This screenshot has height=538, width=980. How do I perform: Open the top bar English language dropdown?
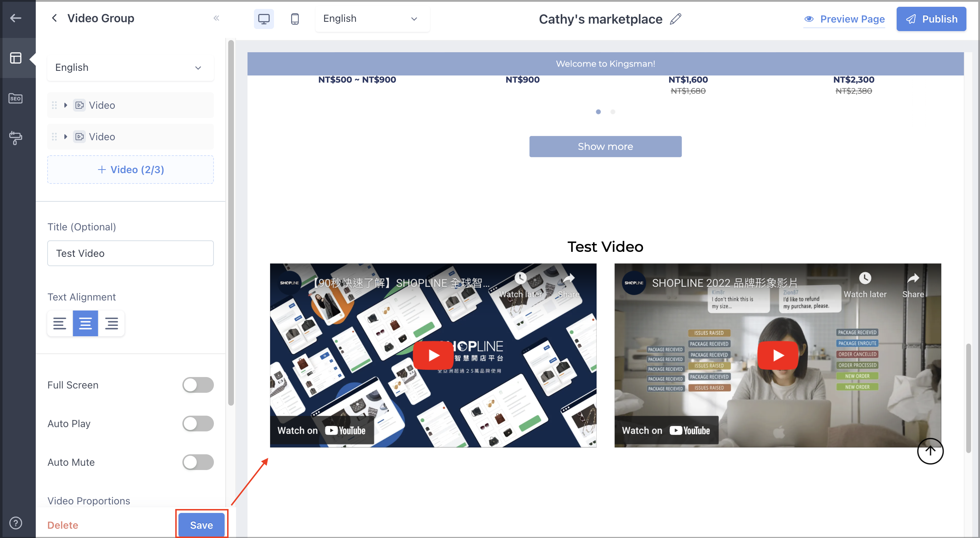pyautogui.click(x=372, y=19)
